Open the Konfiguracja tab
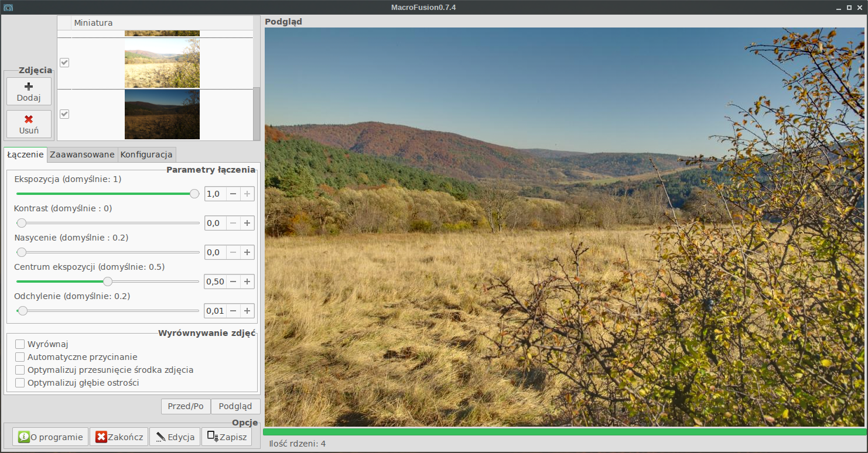This screenshot has height=453, width=868. pos(146,155)
